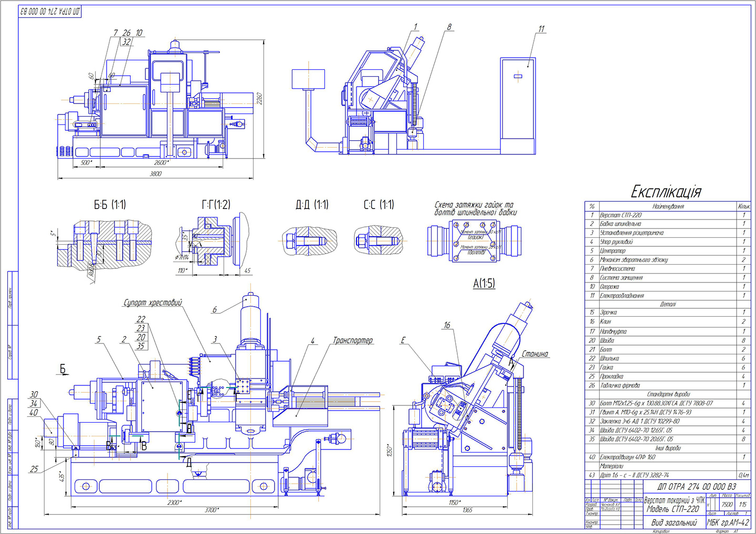The image size is (756, 534).
Task: Select the "Електрообладнання" table entry
Action: (x=622, y=296)
